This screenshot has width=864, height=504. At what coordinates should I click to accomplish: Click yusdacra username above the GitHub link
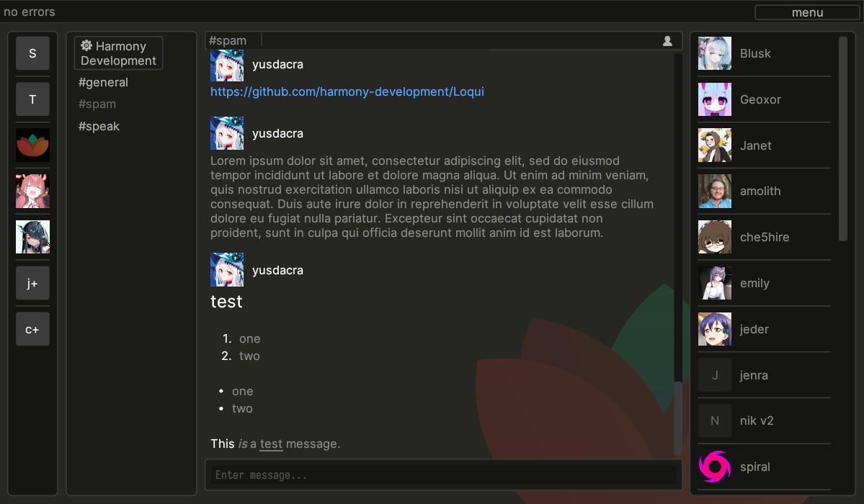[277, 65]
